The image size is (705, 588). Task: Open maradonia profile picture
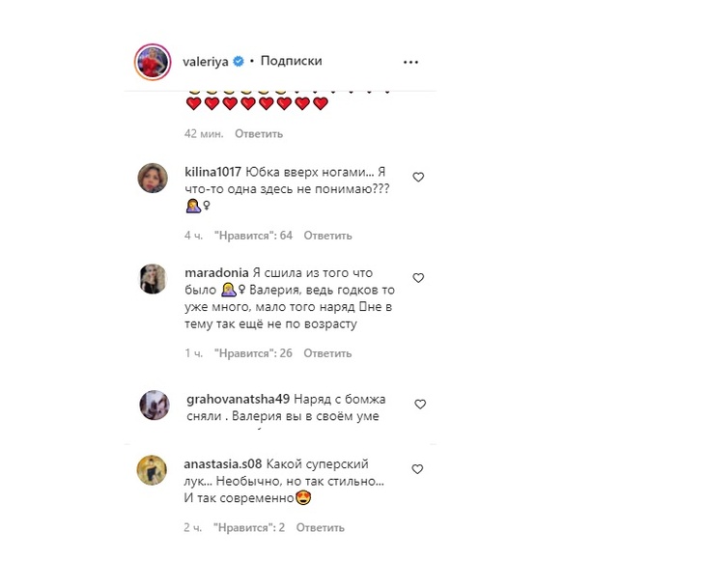[x=156, y=278]
